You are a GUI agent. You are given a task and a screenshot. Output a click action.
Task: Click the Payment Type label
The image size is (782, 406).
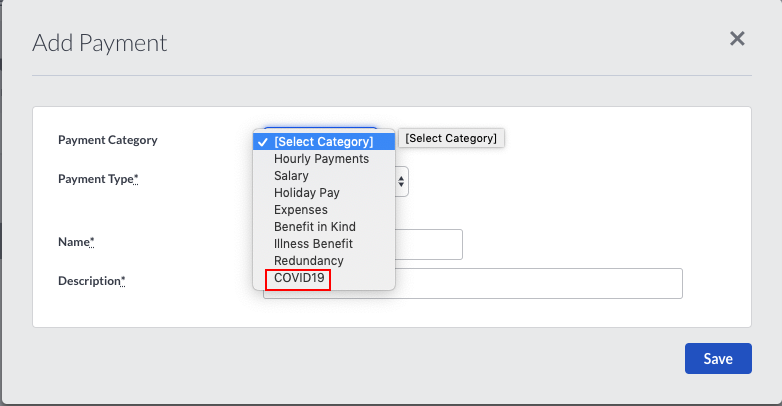point(98,179)
